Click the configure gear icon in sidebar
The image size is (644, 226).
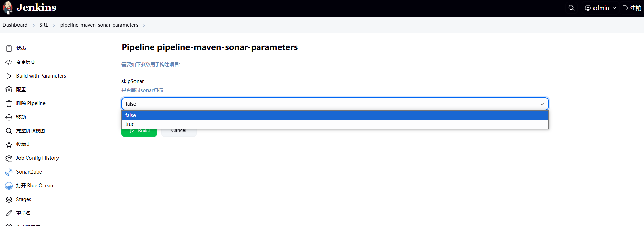(x=9, y=90)
